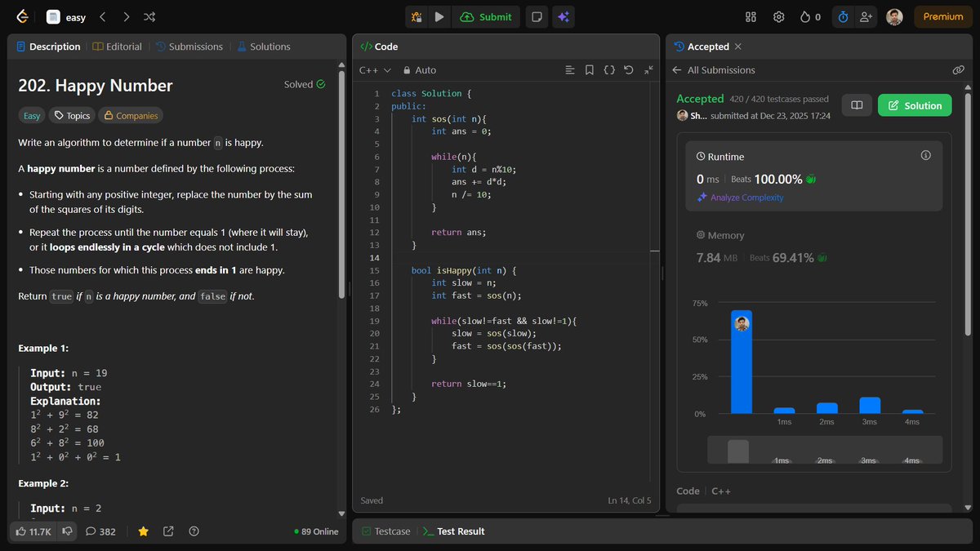The width and height of the screenshot is (980, 551).
Task: Dislike the problem with thumbs down
Action: [x=67, y=531]
